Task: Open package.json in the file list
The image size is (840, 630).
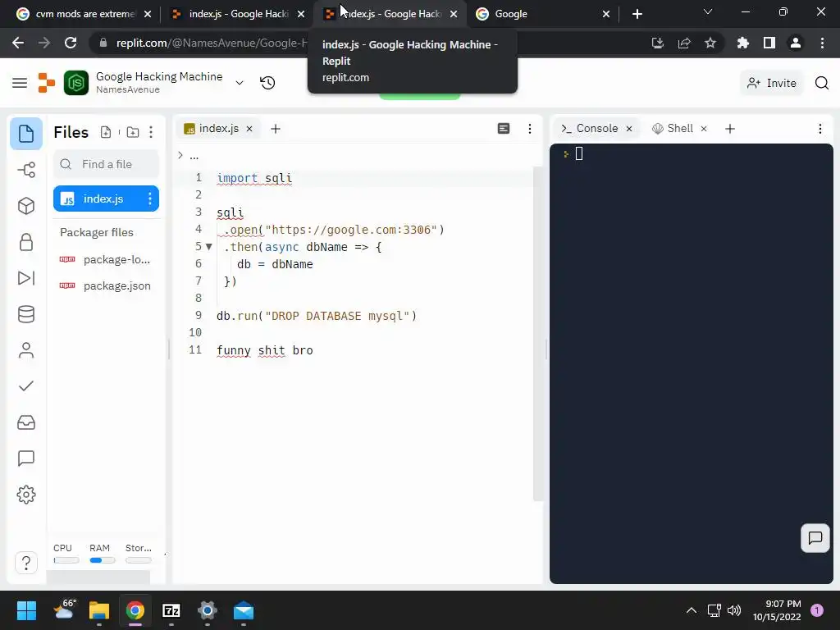Action: point(106,286)
